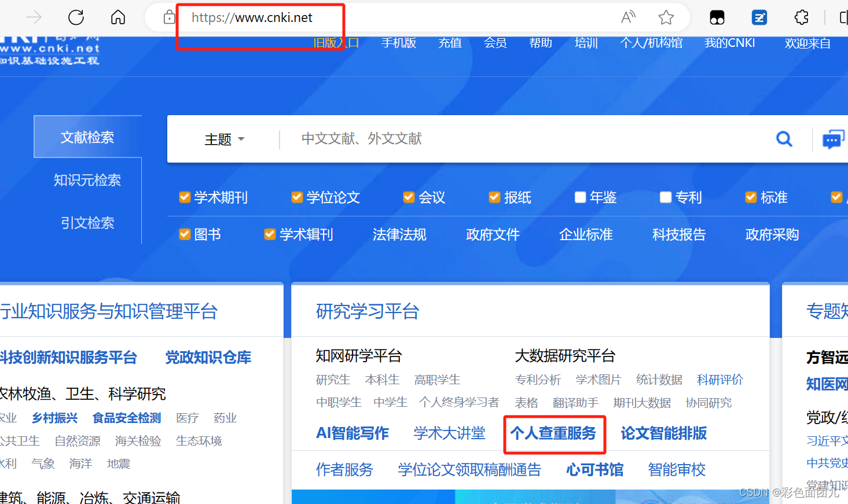Viewport: 848px width, 504px height.
Task: Open the 本科生 link
Action: (383, 380)
